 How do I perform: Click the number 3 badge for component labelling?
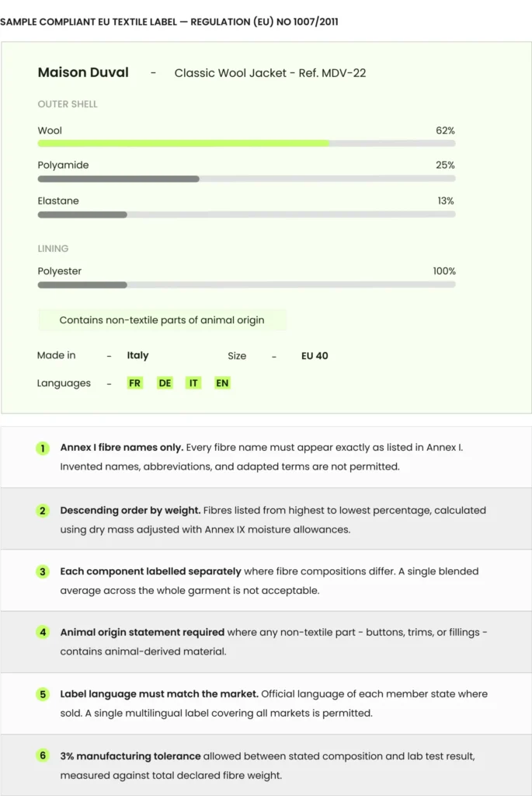(43, 571)
